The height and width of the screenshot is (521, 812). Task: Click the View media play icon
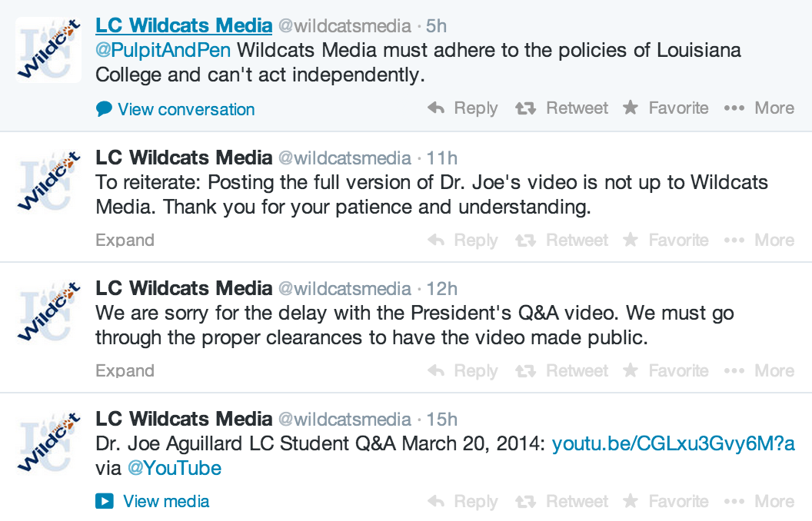tap(104, 502)
